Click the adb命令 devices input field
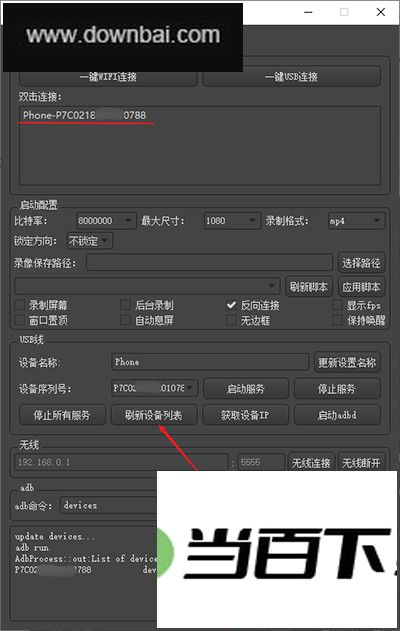 [x=109, y=505]
